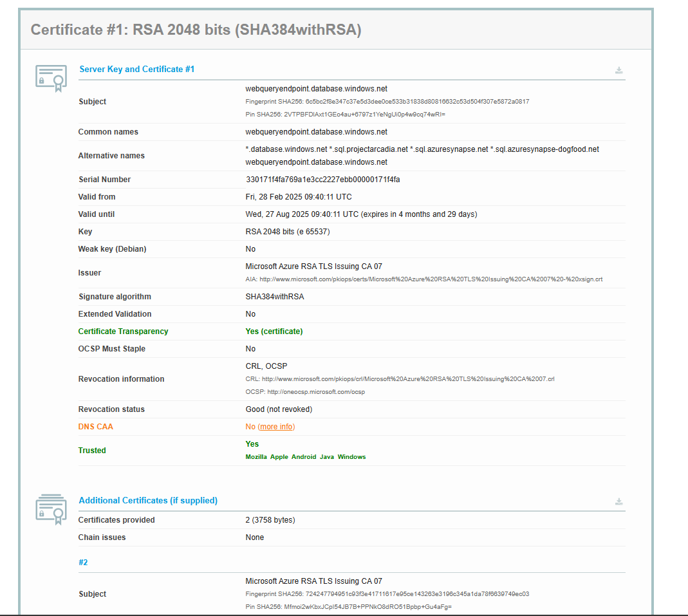The width and height of the screenshot is (688, 616).
Task: Click the Java trust store entry
Action: (x=327, y=457)
